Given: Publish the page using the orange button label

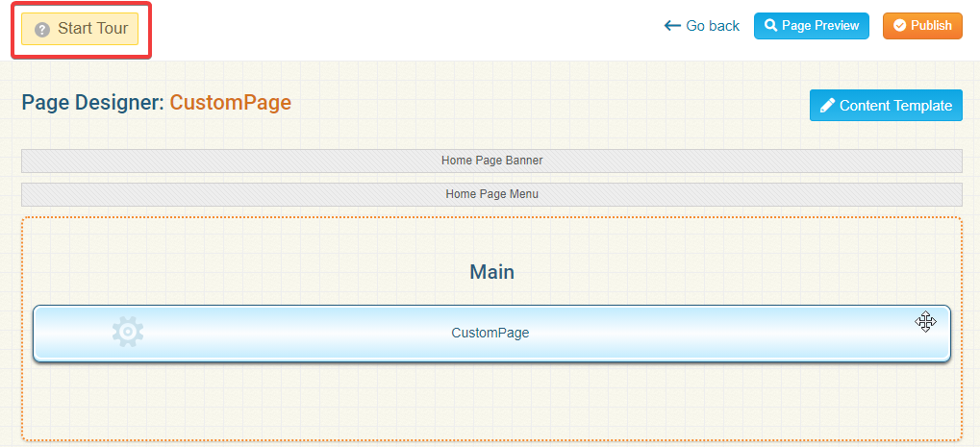Looking at the screenshot, I should [931, 26].
